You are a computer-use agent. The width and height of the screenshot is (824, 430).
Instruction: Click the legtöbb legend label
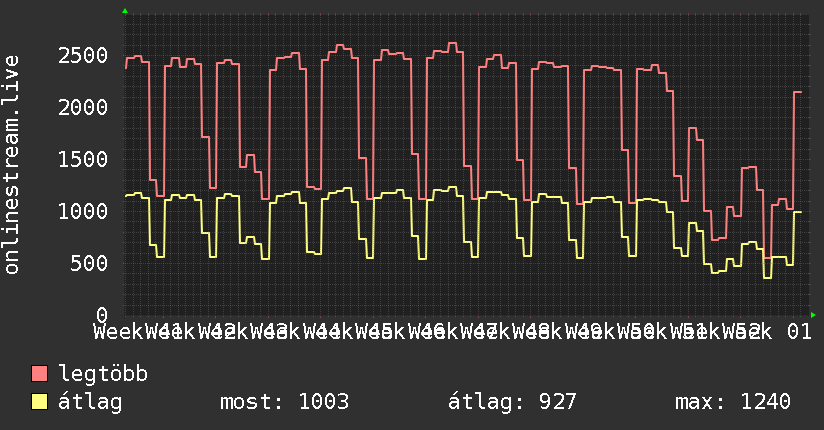(103, 374)
